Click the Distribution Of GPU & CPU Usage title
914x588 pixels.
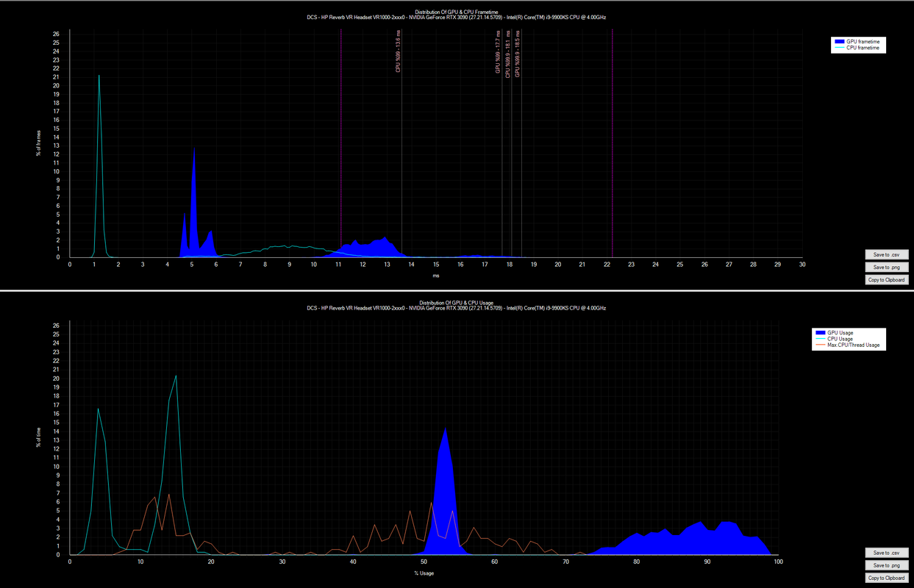click(x=456, y=303)
